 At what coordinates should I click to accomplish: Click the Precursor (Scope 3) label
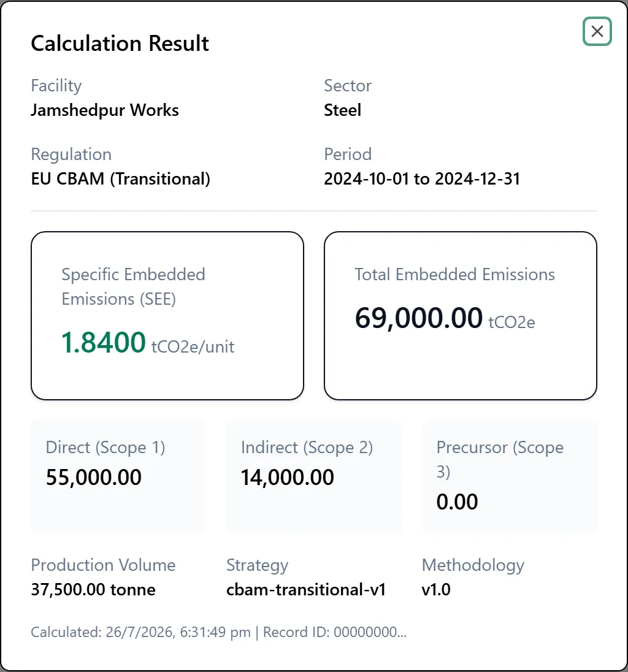point(500,459)
